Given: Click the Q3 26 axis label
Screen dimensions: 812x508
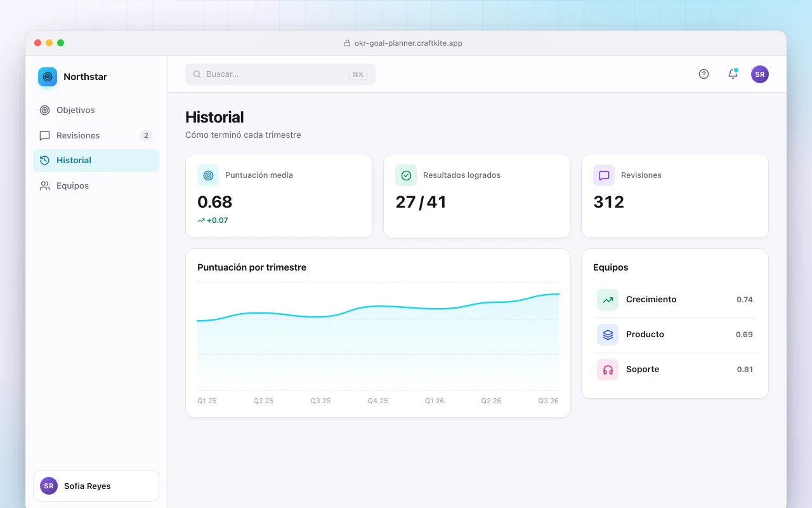Looking at the screenshot, I should pos(549,401).
